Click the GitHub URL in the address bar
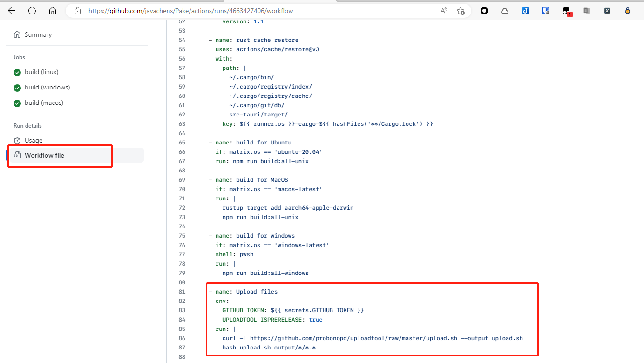The height and width of the screenshot is (363, 644). 191,11
